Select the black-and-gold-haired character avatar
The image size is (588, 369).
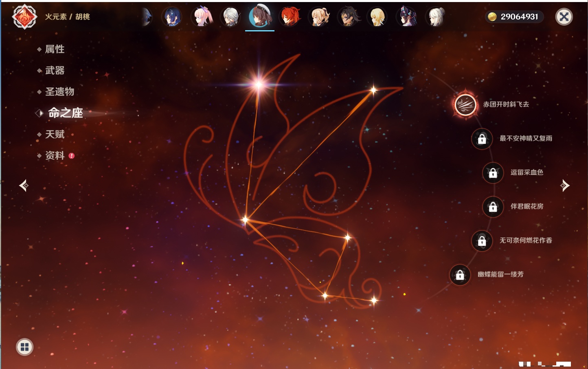(349, 17)
